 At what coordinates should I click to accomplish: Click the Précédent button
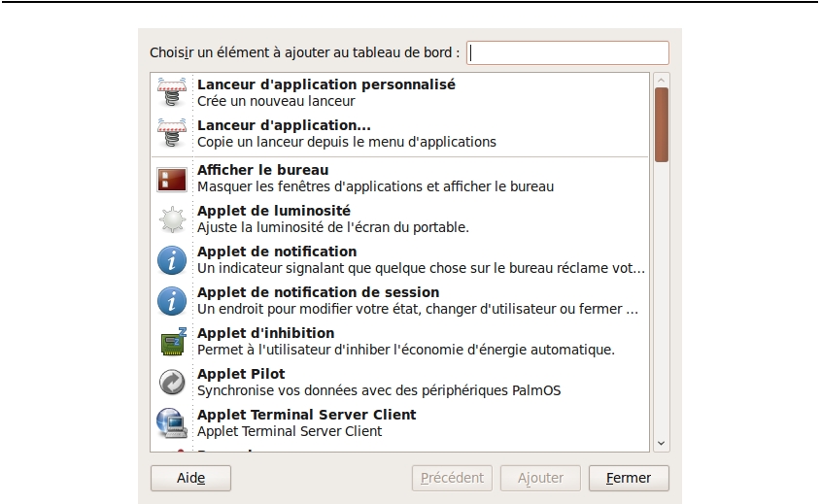452,478
